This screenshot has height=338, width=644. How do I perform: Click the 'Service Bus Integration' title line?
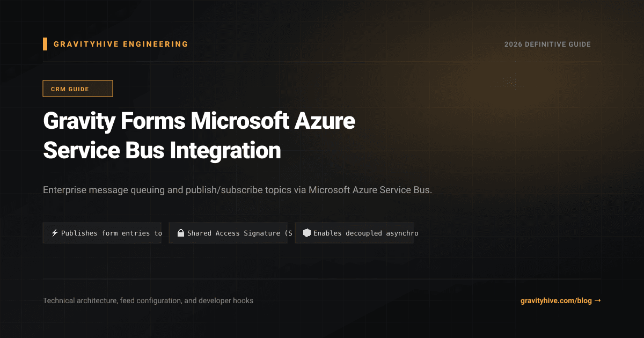(162, 151)
